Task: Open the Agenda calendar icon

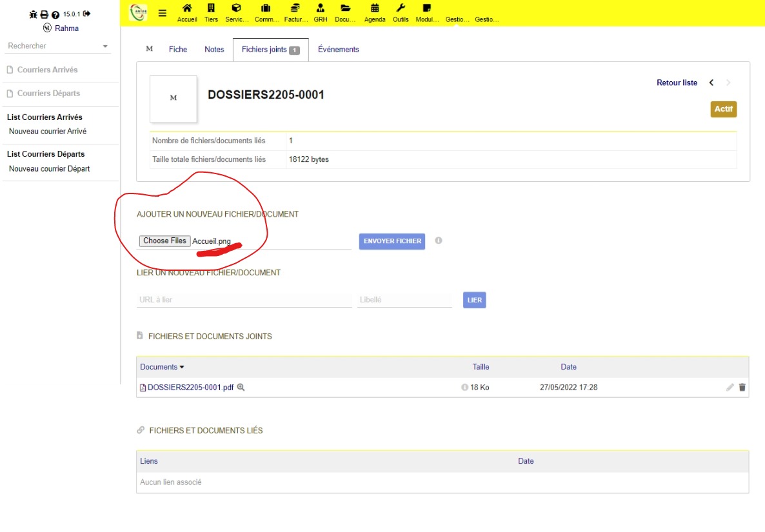Action: point(375,8)
